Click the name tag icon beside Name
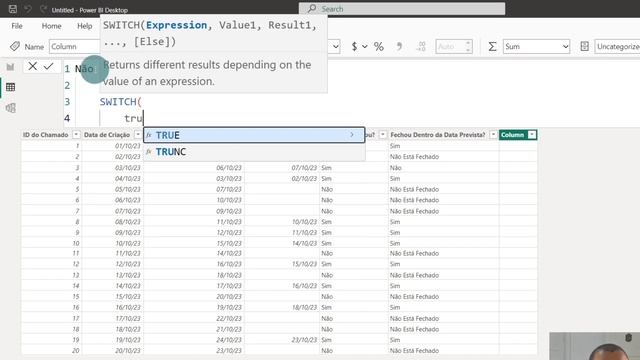The image size is (640, 360). point(15,46)
